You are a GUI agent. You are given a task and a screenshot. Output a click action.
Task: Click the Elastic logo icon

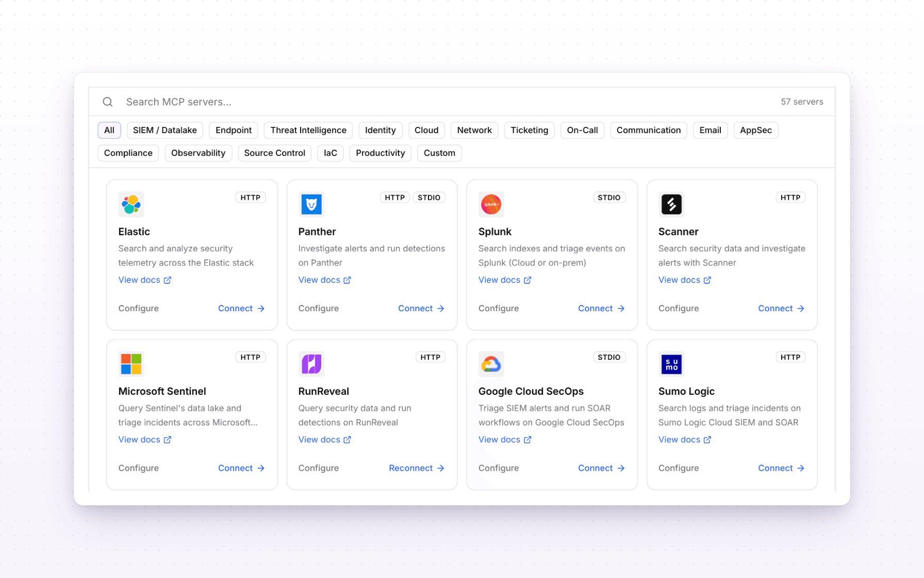131,204
